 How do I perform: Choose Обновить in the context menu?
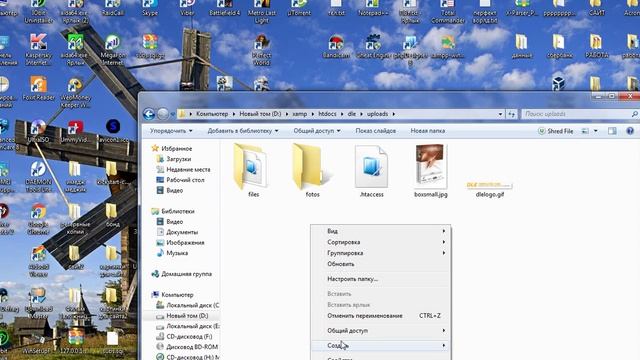click(x=381, y=264)
